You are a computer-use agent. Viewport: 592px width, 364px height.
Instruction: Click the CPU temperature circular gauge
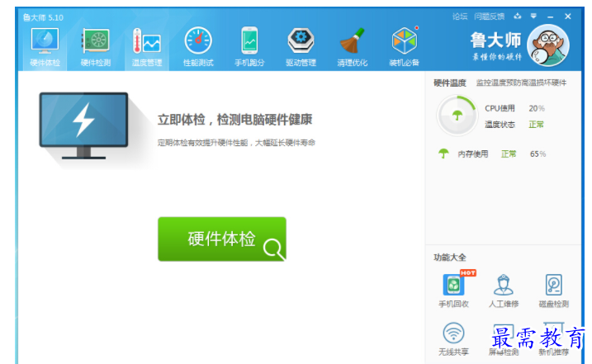[x=457, y=116]
